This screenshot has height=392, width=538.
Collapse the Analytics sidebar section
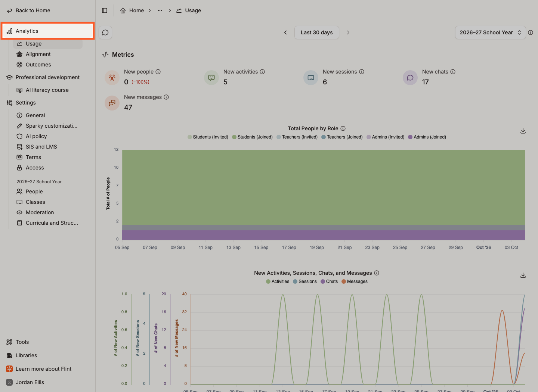pos(47,31)
